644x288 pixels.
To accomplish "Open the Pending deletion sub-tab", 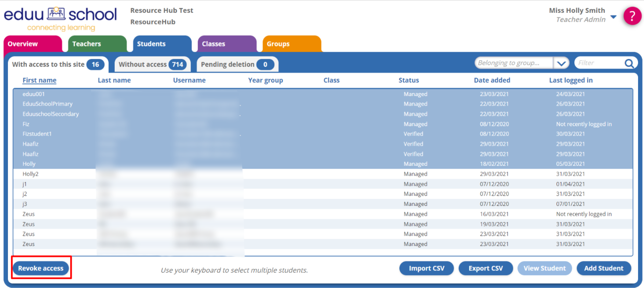I will 237,64.
